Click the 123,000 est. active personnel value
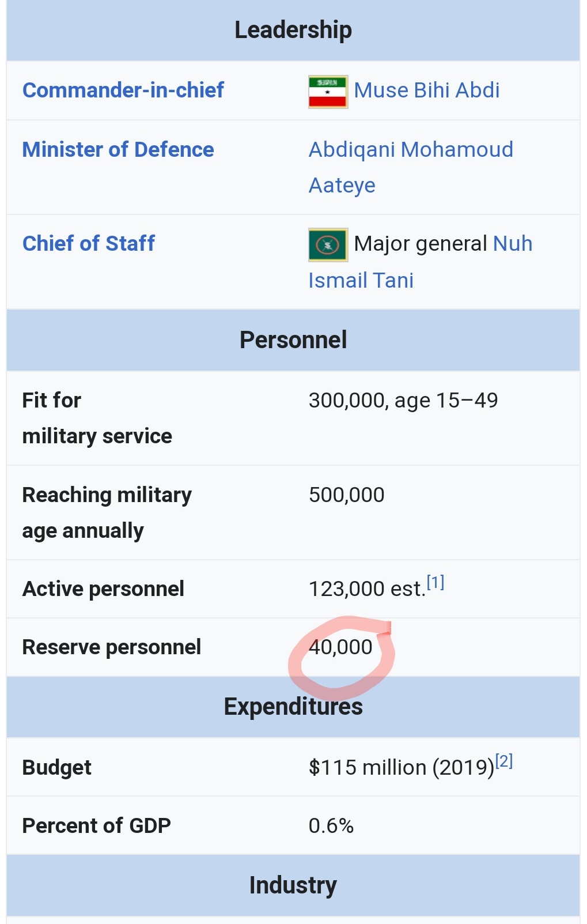Viewport: 587px width, 924px height. pyautogui.click(x=366, y=589)
